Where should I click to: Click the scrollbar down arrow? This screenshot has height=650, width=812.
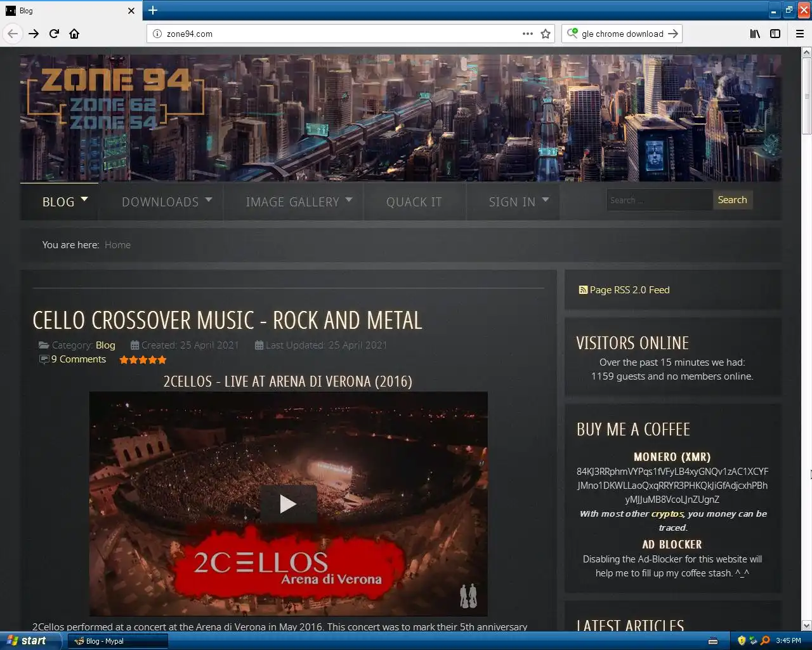pyautogui.click(x=806, y=625)
